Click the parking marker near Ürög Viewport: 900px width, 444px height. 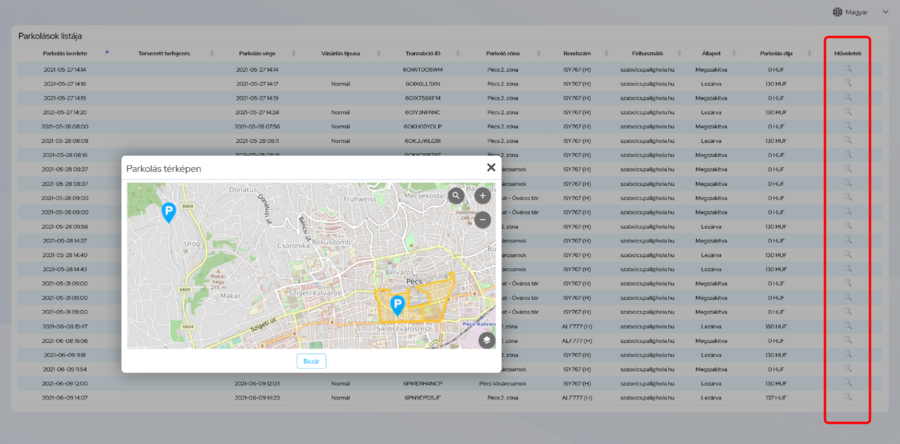pyautogui.click(x=168, y=211)
